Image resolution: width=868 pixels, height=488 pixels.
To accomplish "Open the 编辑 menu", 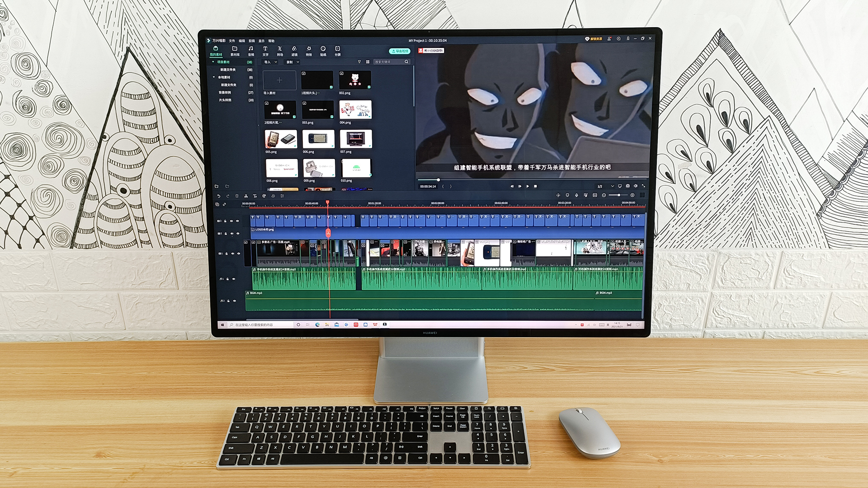I will [x=242, y=41].
